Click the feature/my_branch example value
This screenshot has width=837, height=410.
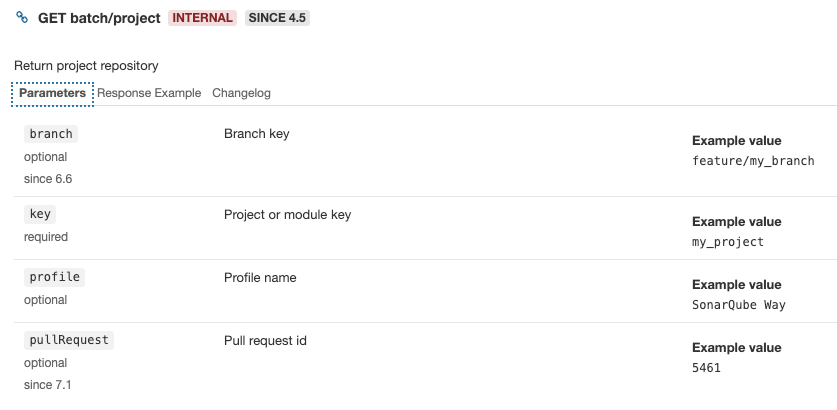click(x=753, y=161)
